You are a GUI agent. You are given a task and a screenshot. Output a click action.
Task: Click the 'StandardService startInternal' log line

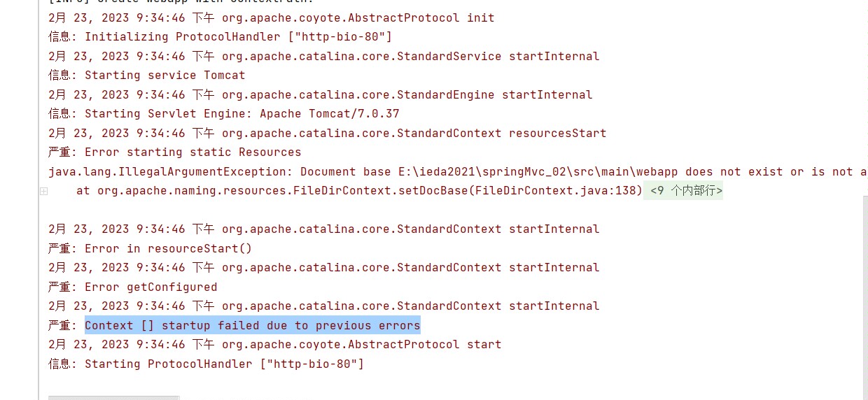(324, 56)
